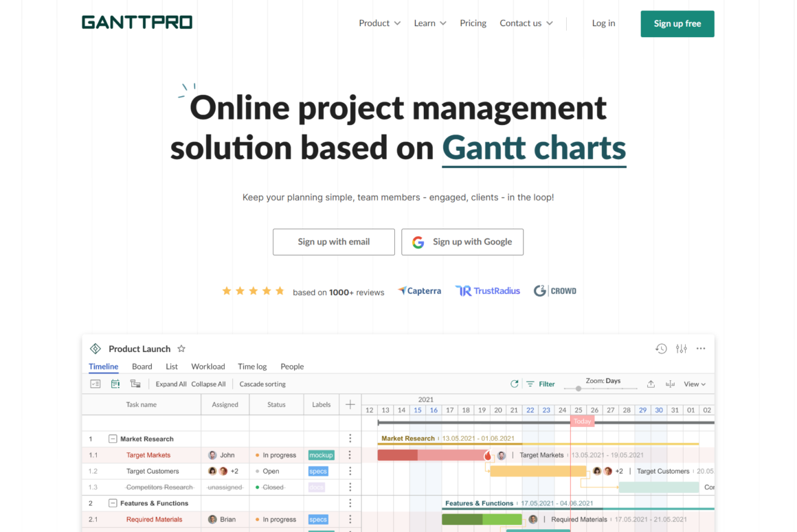The image size is (797, 532).
Task: Click Expand All in the toolbar
Action: coord(171,384)
